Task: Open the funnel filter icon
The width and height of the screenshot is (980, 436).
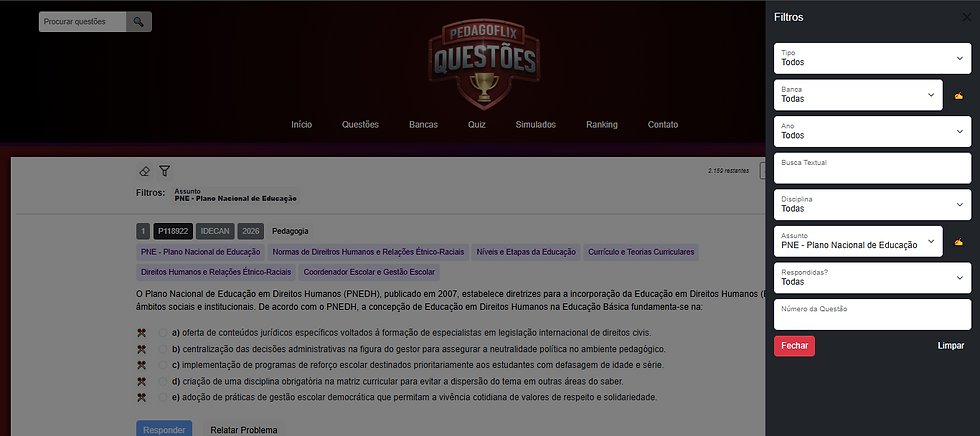Action: pyautogui.click(x=164, y=171)
